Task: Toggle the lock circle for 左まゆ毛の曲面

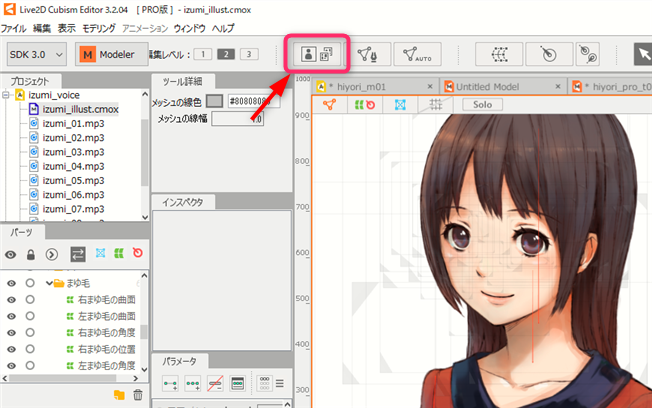Action: pyautogui.click(x=30, y=316)
